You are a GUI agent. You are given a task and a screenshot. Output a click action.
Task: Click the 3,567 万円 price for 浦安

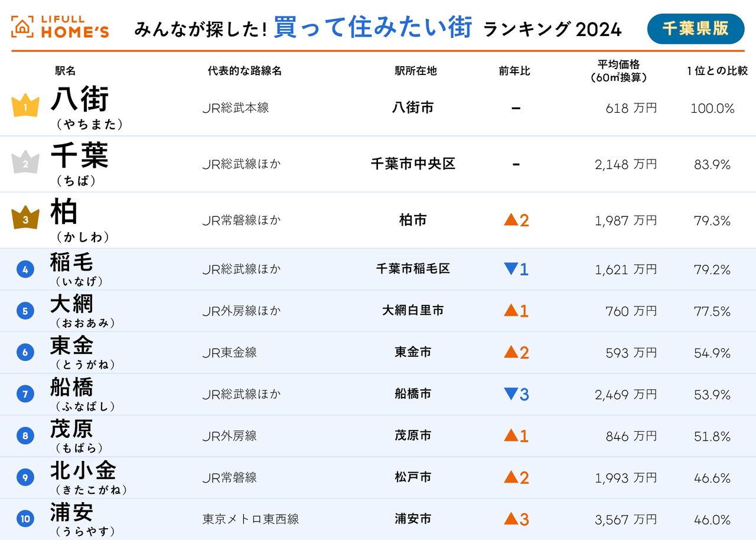click(625, 519)
